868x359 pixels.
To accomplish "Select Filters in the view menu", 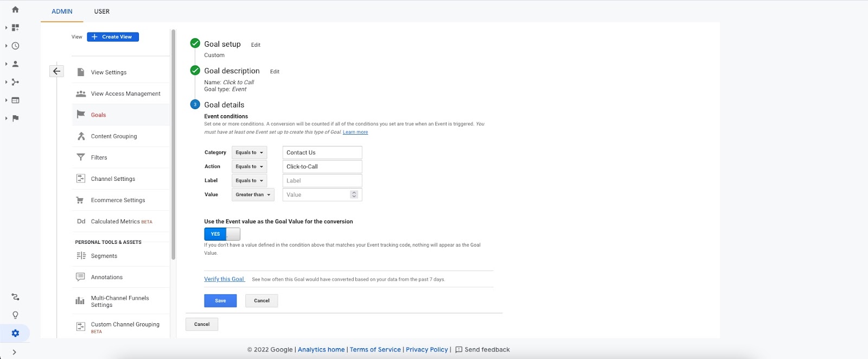I will (x=99, y=158).
